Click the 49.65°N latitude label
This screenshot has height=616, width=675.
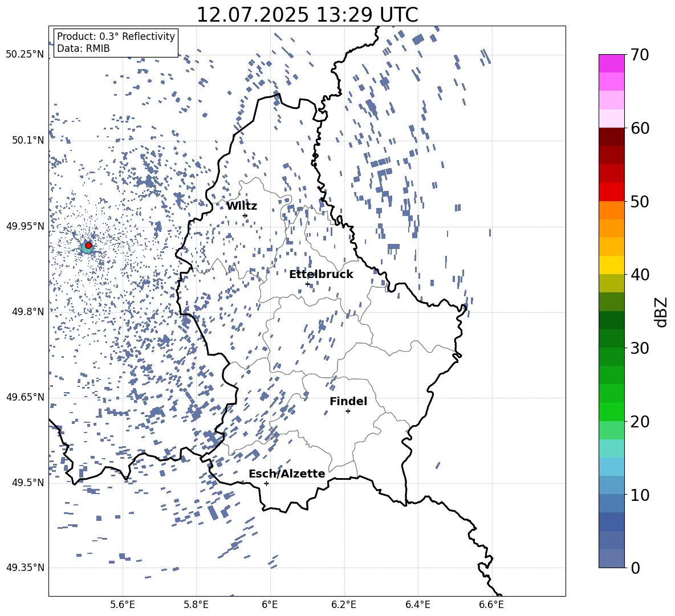coord(25,397)
